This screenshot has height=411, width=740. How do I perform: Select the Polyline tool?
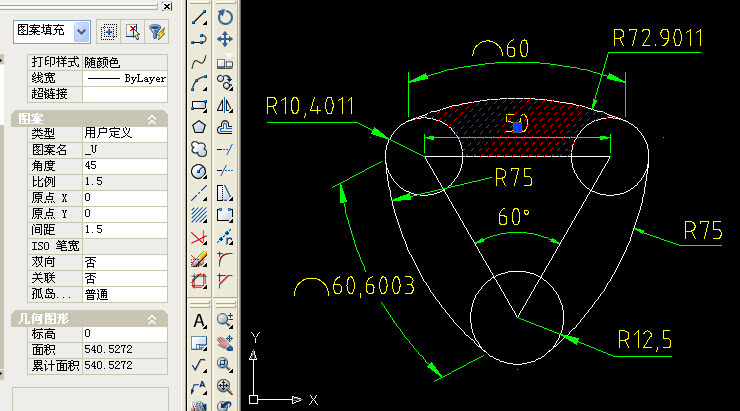click(x=199, y=40)
